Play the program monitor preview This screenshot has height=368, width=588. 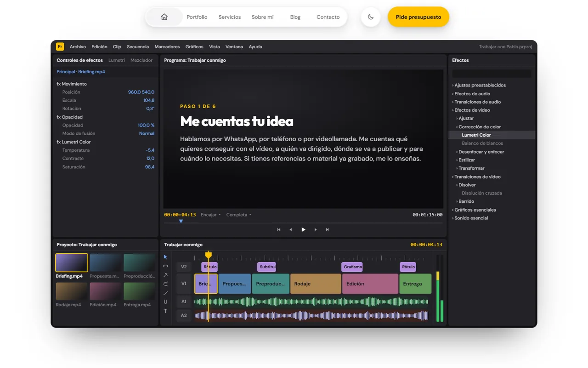[303, 230]
